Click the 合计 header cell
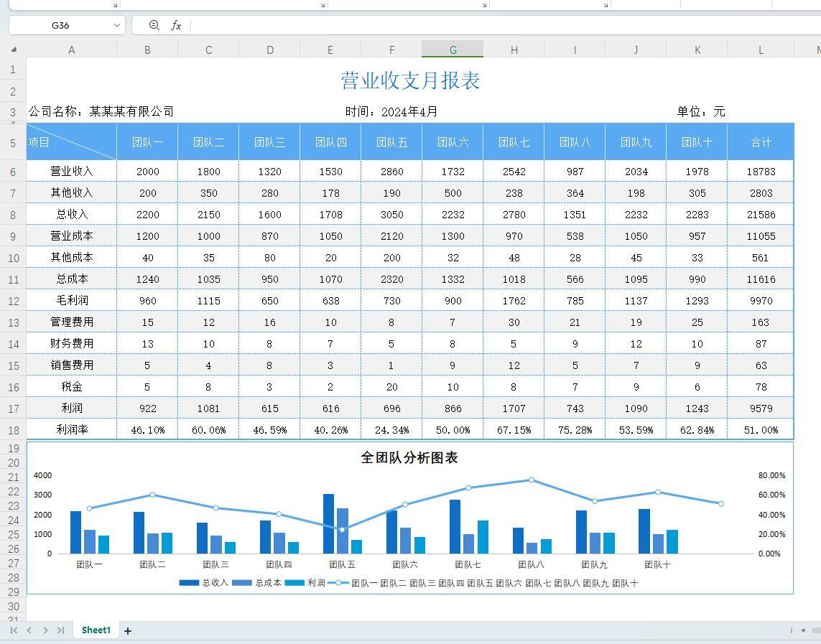 click(761, 142)
